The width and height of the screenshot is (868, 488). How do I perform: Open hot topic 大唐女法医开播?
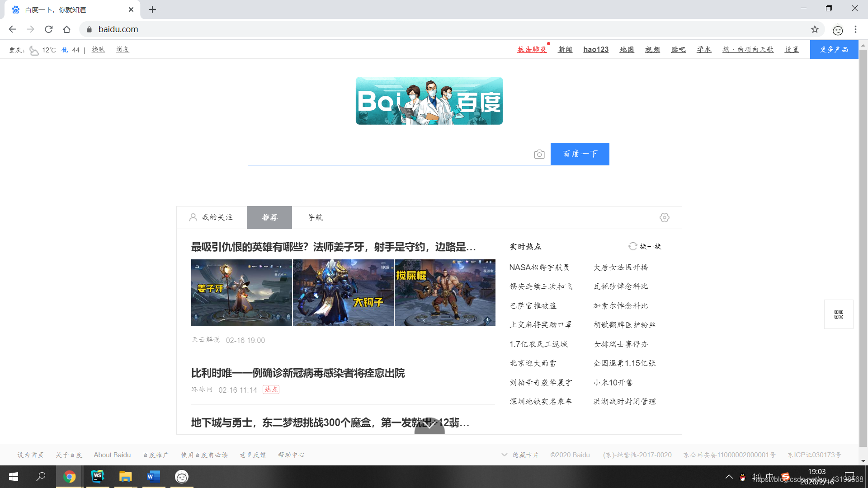tap(621, 267)
